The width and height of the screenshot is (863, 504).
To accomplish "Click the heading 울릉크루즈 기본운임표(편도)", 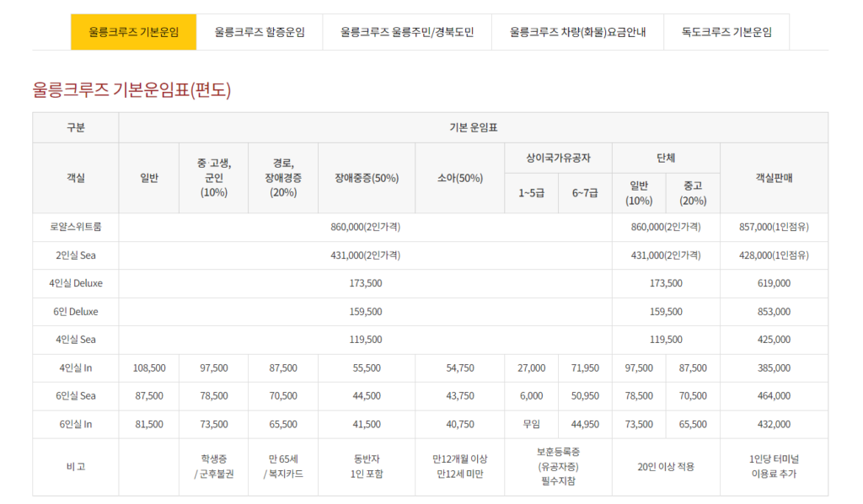I will click(x=131, y=89).
